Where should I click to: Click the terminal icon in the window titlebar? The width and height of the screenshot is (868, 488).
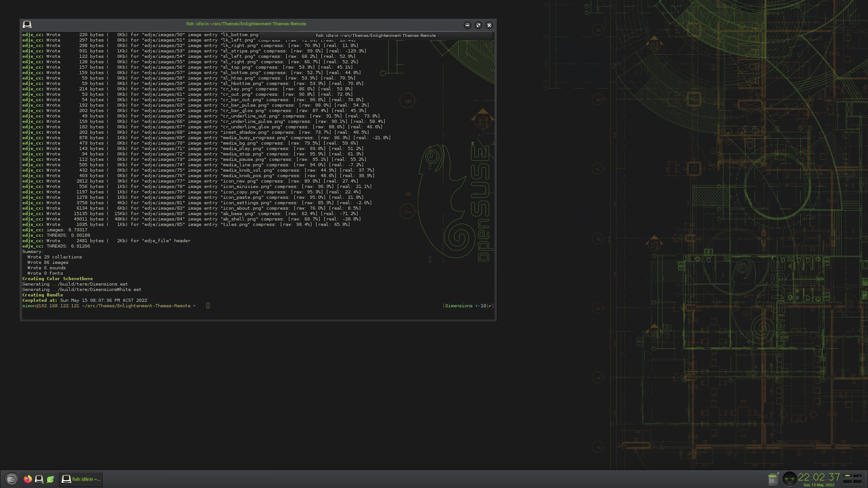click(27, 24)
